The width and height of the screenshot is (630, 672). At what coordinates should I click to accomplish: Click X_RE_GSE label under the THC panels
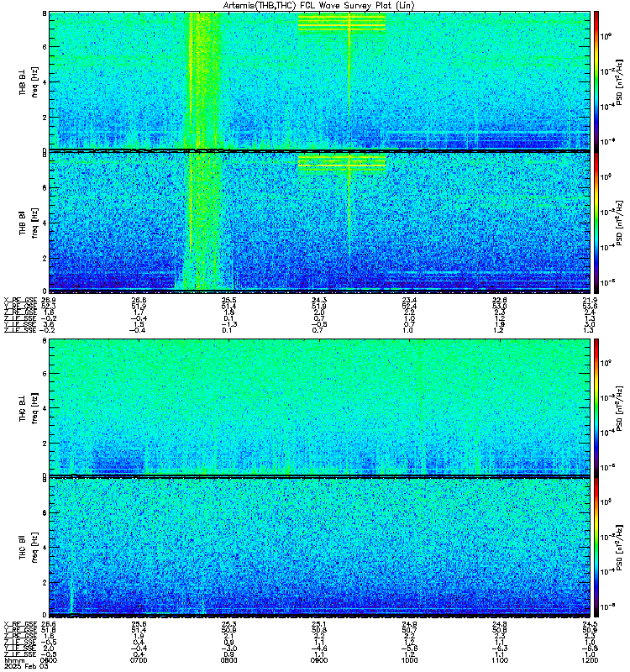(x=20, y=624)
